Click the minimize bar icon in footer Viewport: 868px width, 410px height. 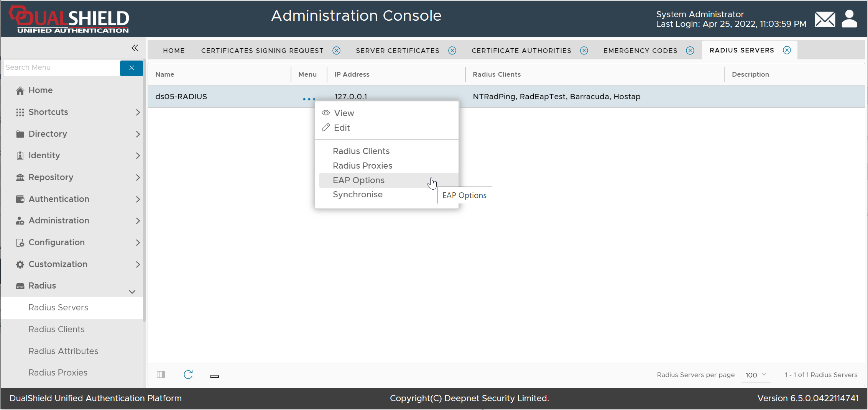click(214, 376)
